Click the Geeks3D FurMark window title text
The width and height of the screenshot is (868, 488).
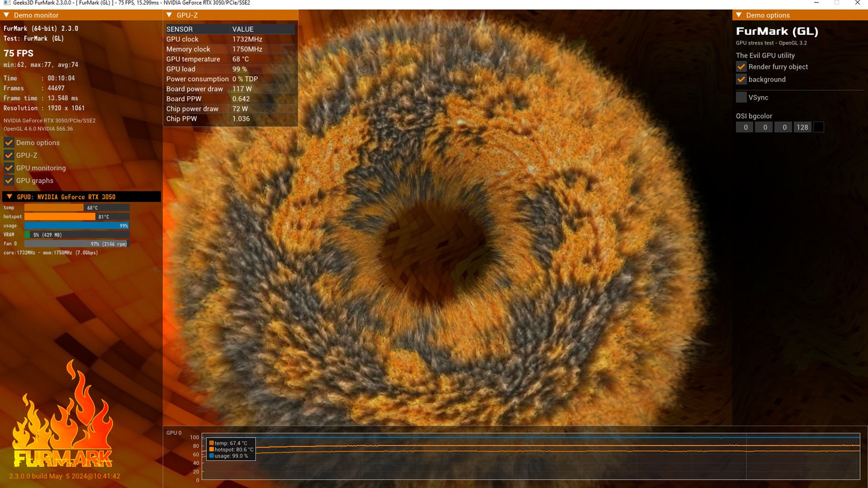[x=131, y=3]
